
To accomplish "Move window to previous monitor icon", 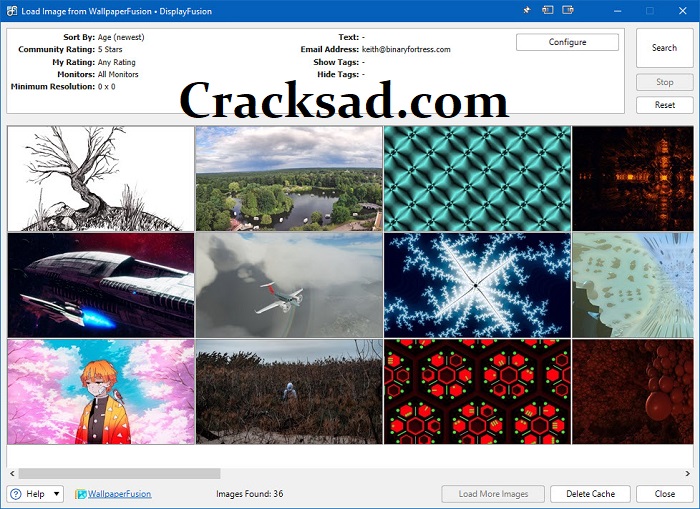I will [x=548, y=10].
